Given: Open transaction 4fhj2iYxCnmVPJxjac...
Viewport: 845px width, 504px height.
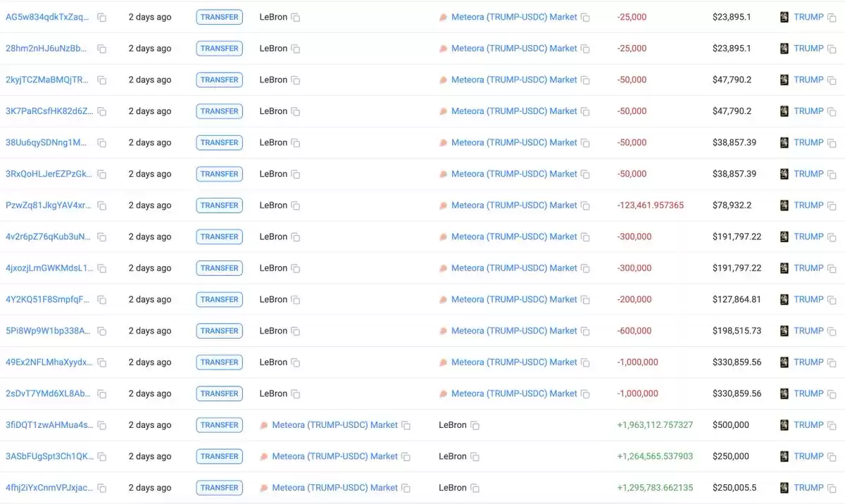Looking at the screenshot, I should (49, 488).
